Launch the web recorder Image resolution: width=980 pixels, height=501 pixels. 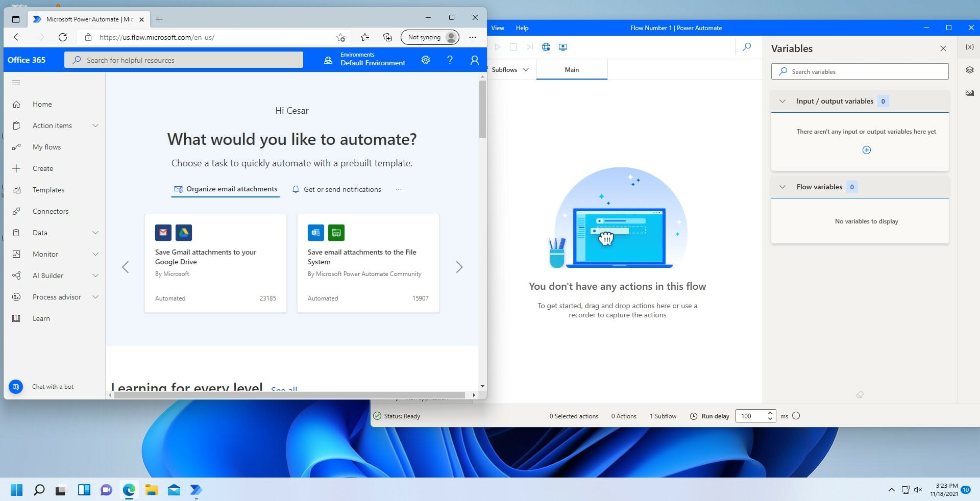(546, 47)
